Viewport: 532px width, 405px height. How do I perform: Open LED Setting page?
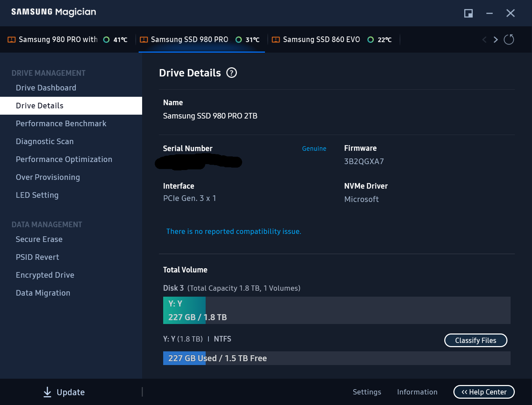(x=71, y=195)
